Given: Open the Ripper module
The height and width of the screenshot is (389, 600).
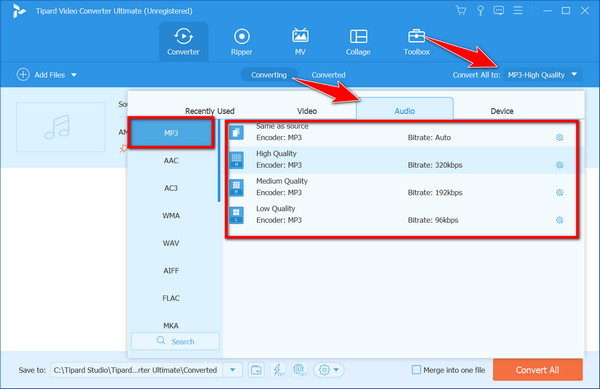Looking at the screenshot, I should tap(241, 42).
